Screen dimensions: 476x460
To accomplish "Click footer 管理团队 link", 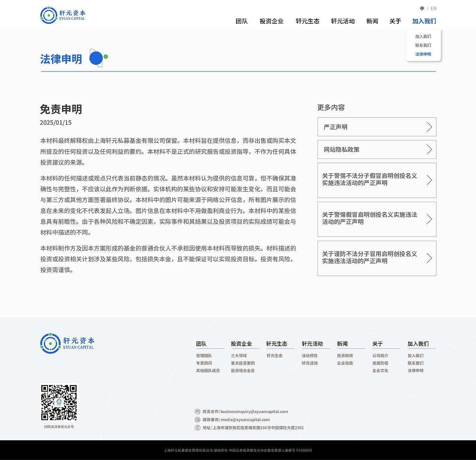I will pyautogui.click(x=204, y=356).
